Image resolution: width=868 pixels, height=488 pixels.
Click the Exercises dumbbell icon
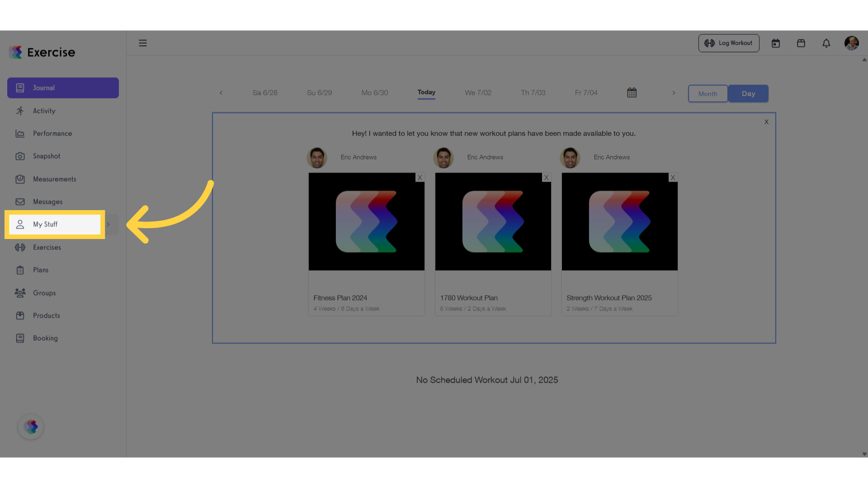20,247
